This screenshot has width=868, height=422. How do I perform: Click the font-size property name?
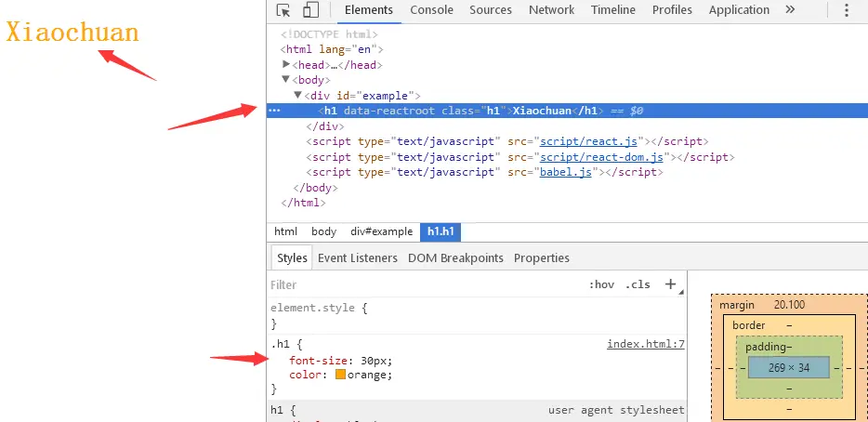click(x=319, y=361)
